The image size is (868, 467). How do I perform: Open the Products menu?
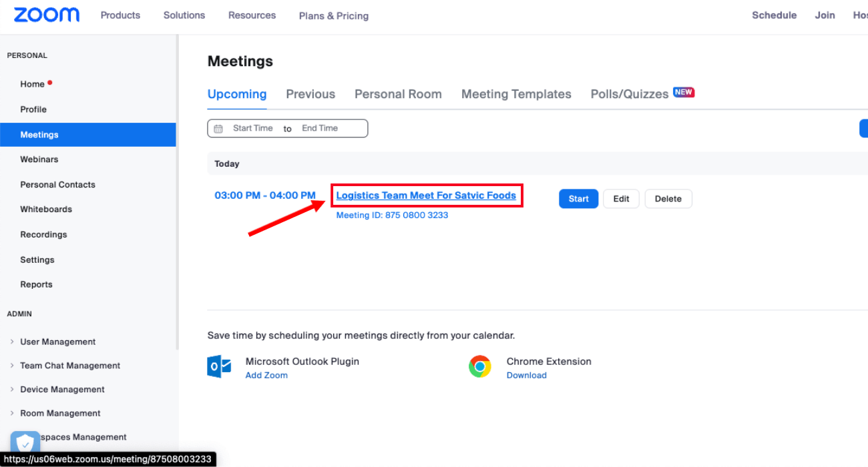click(120, 15)
